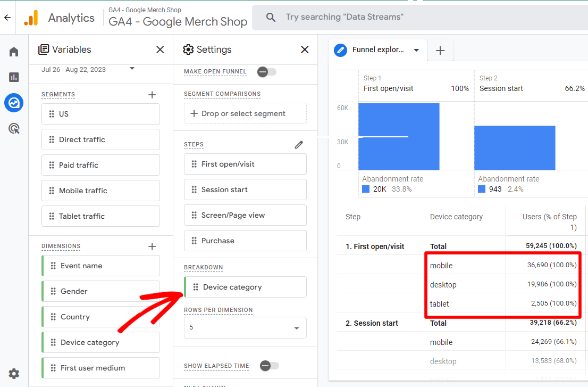Select the search magnifier icon

(271, 17)
